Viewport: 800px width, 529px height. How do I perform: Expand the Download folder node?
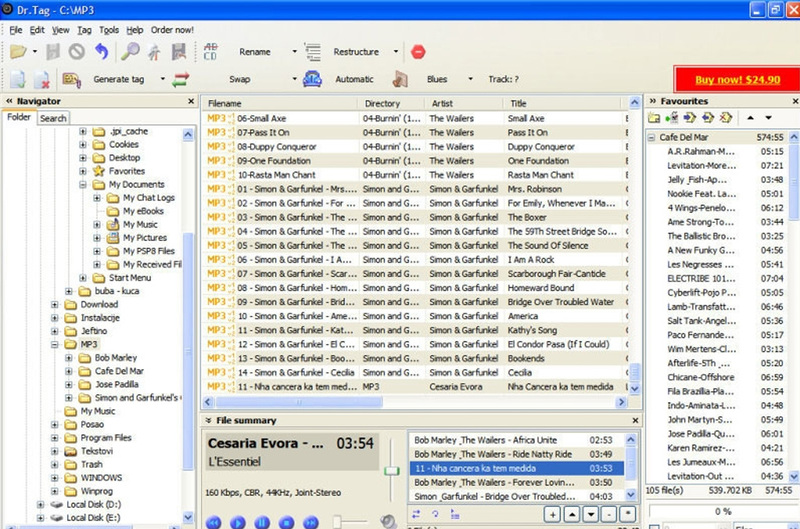[x=55, y=305]
